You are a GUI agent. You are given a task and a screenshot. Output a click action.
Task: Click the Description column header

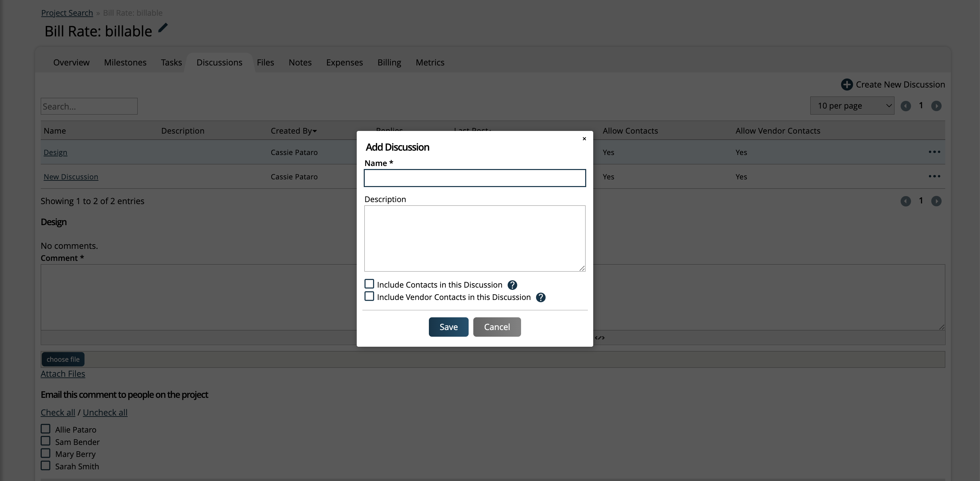click(x=183, y=131)
